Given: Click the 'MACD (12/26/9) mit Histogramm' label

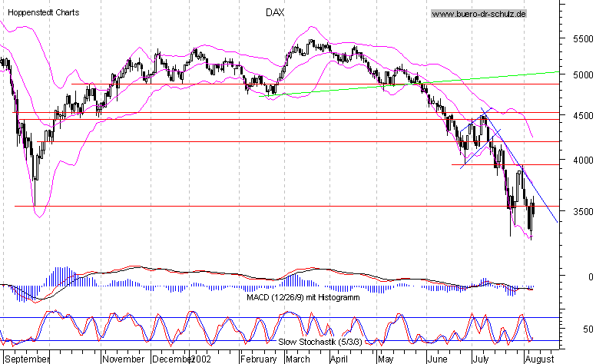Looking at the screenshot, I should coord(303,297).
